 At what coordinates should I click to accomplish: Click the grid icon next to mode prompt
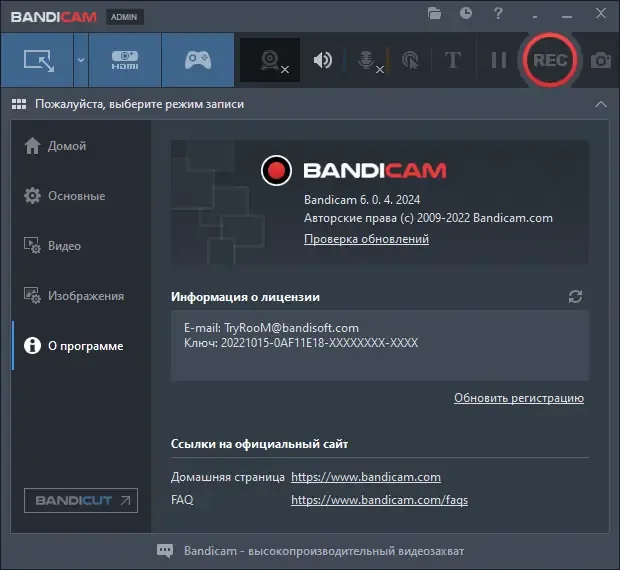click(x=19, y=104)
